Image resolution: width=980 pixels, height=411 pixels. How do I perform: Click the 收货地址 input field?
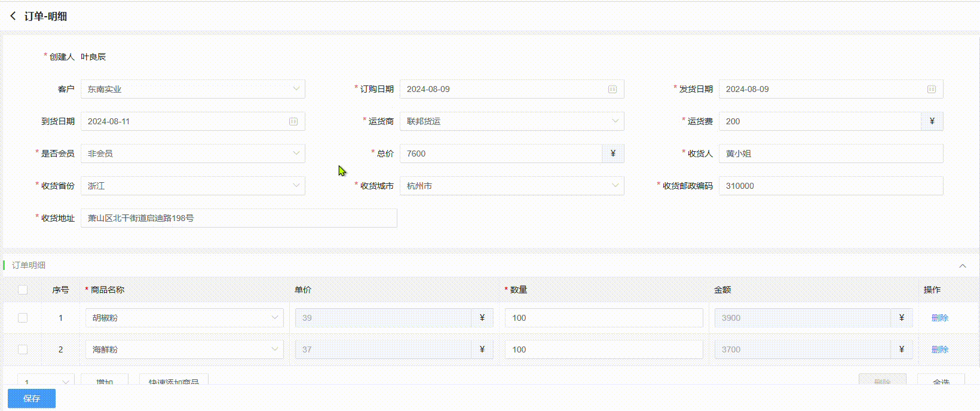click(238, 218)
